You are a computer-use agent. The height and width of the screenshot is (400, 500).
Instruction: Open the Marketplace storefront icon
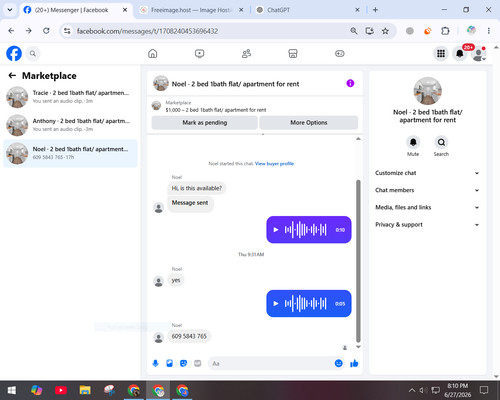pyautogui.click(x=293, y=53)
